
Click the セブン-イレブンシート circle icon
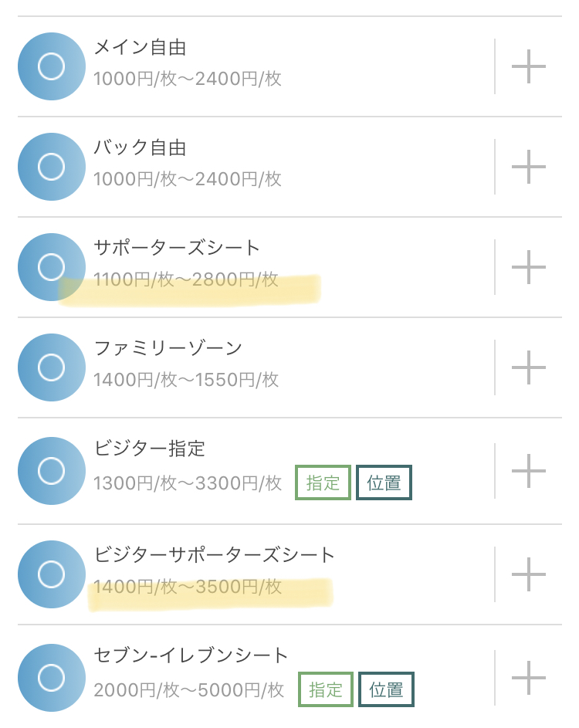tap(52, 678)
